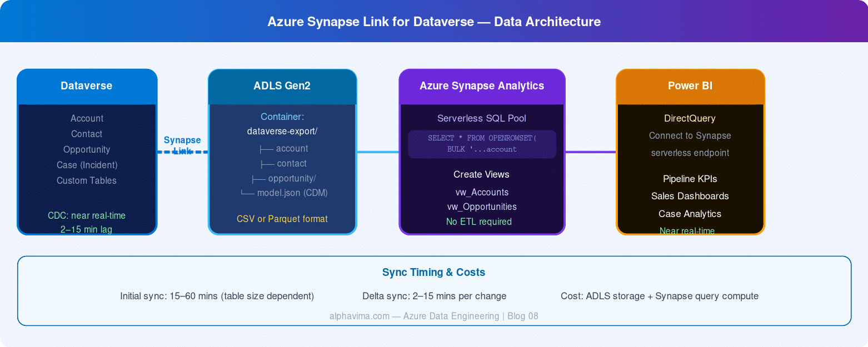Click the Connect to Synapse text
The height and width of the screenshot is (347, 868).
pos(690,135)
